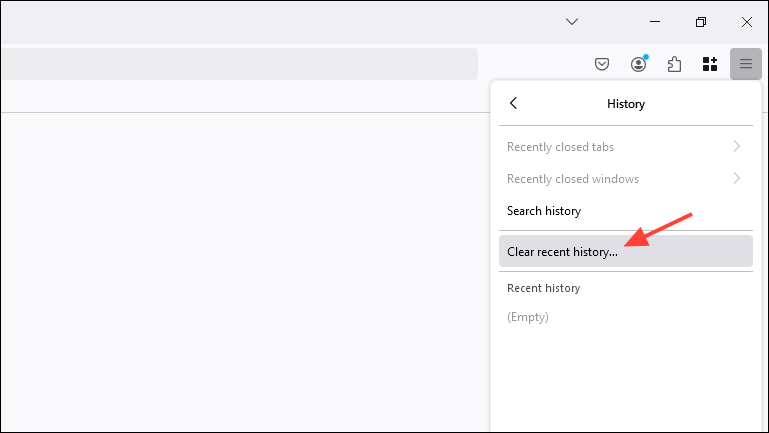Open the Save to Pocket icon
The image size is (769, 433).
(x=602, y=65)
